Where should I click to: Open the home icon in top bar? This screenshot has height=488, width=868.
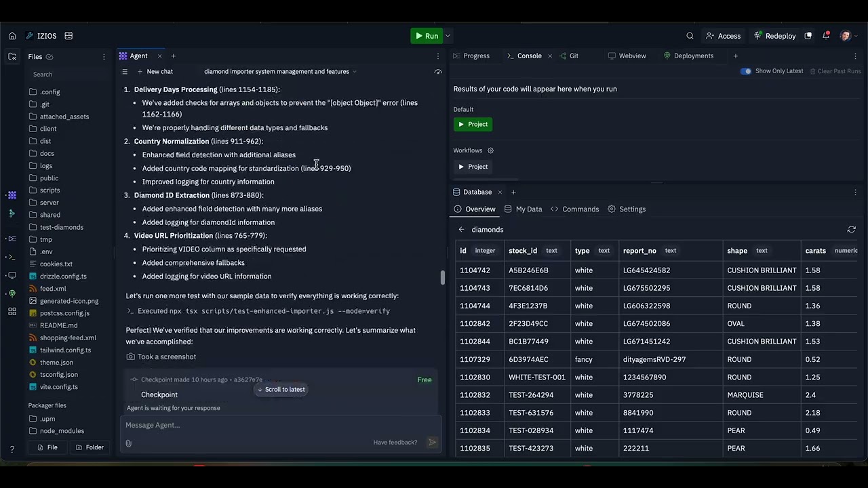tap(12, 36)
